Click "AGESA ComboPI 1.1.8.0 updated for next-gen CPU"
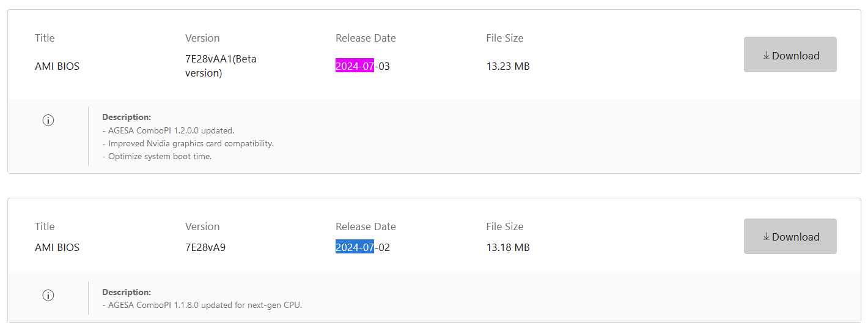Image resolution: width=868 pixels, height=333 pixels. [202, 305]
